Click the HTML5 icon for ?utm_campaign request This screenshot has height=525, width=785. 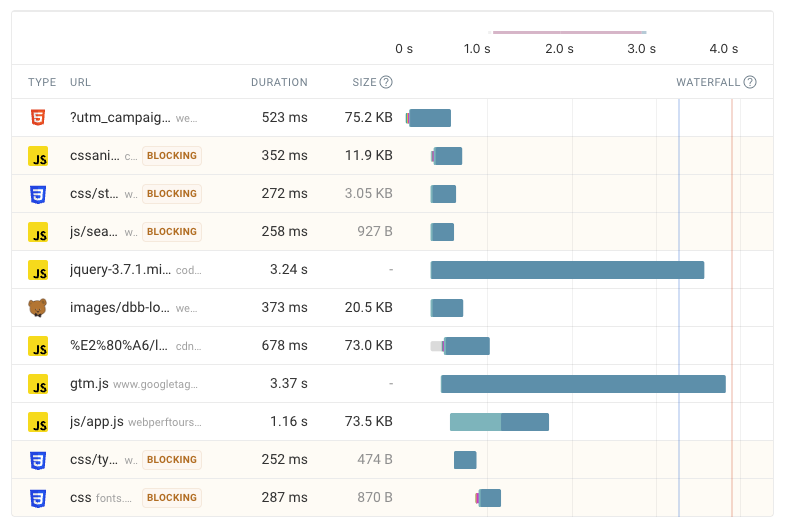[x=38, y=118]
